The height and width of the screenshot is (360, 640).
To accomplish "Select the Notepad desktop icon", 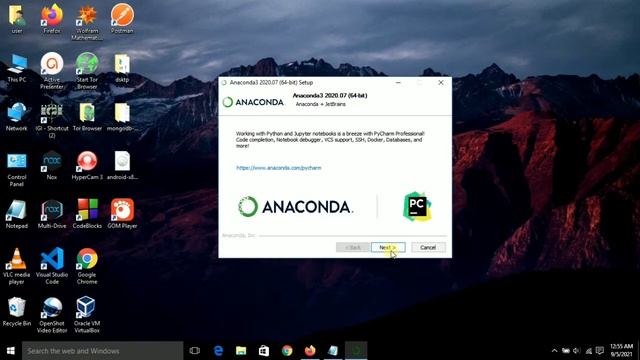I will coord(17,214).
